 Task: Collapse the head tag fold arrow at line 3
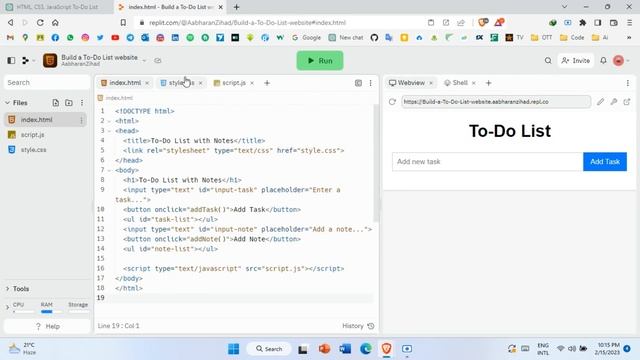(x=109, y=131)
